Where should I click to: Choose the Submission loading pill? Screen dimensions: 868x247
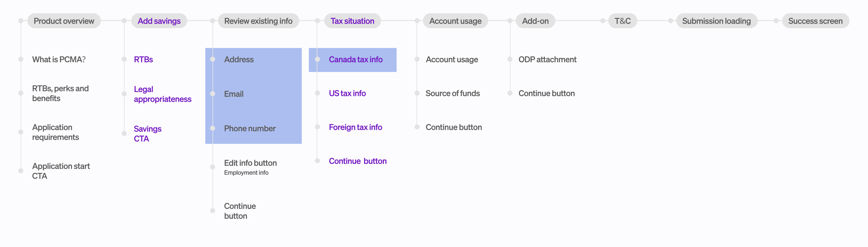pos(716,21)
